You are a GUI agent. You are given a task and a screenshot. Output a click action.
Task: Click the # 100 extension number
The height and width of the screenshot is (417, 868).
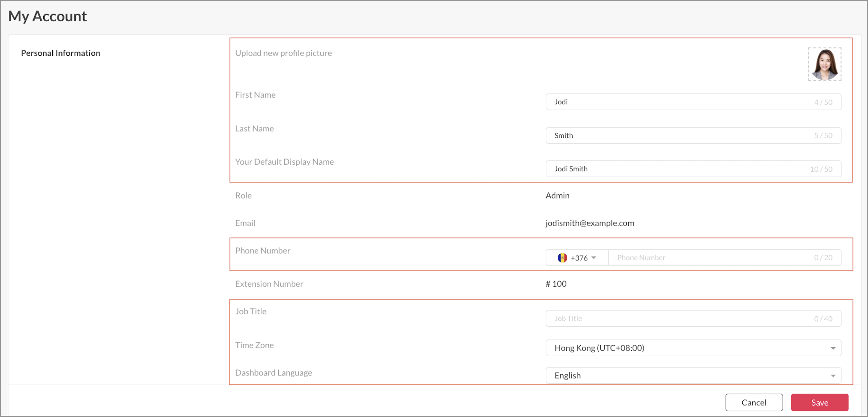point(556,284)
